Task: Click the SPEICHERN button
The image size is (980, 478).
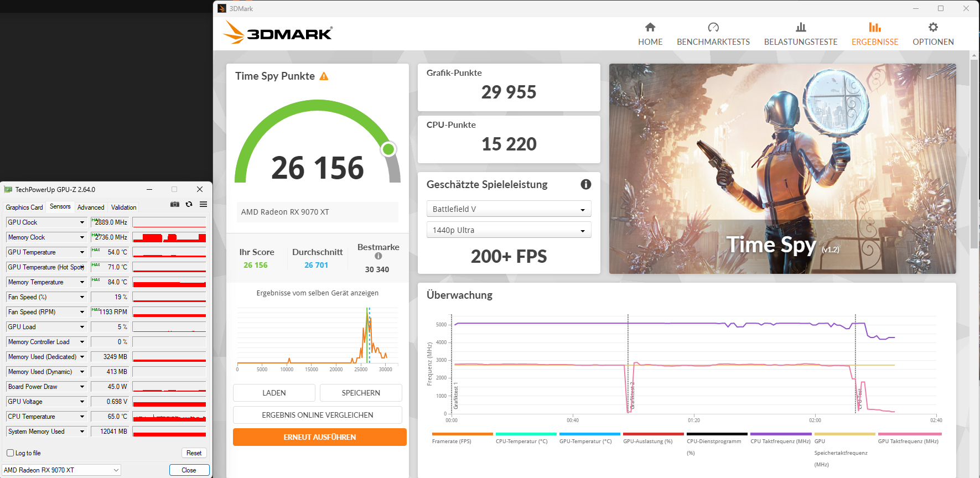Action: 361,393
